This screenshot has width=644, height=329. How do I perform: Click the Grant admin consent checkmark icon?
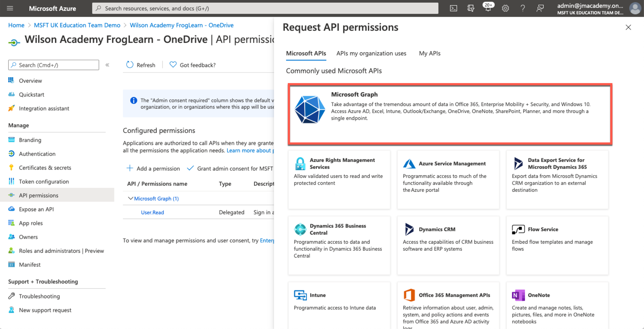190,168
